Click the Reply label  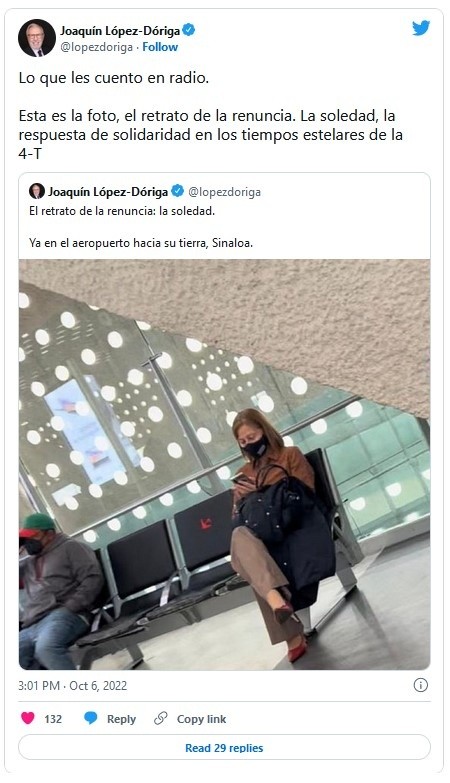click(x=121, y=719)
